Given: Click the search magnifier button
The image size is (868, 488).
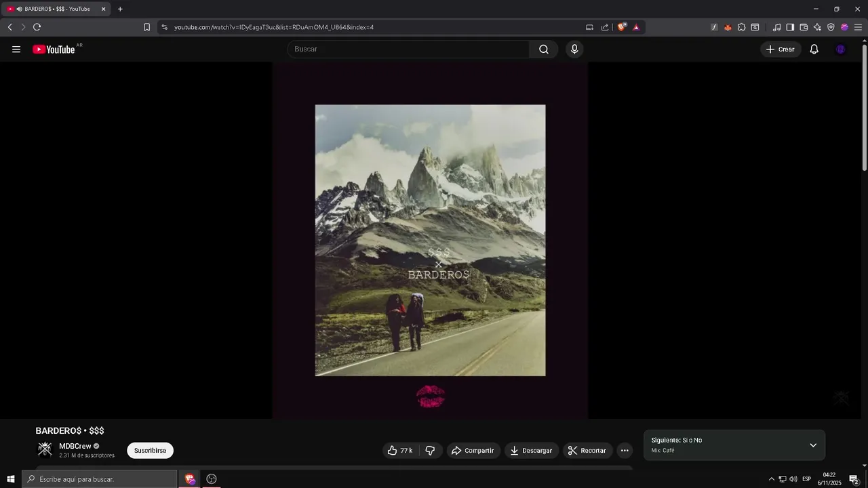Looking at the screenshot, I should [544, 49].
